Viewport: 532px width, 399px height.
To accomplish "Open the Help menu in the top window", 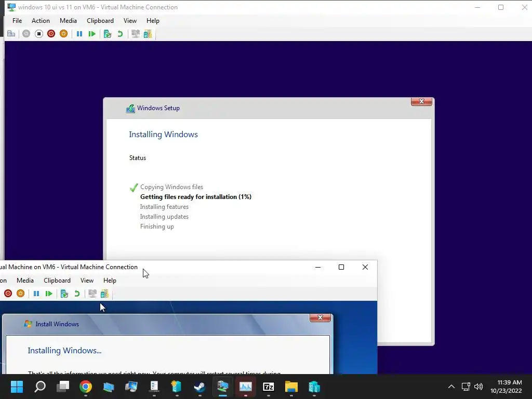I will [153, 21].
